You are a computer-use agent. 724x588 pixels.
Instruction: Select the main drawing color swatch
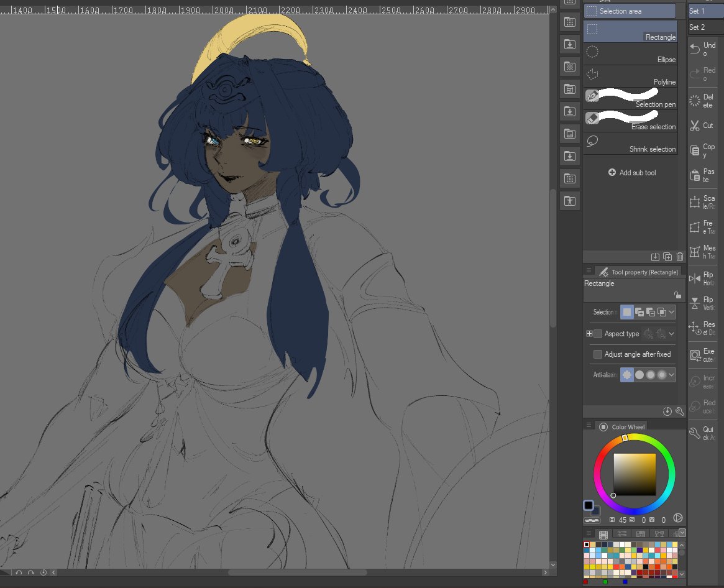coord(589,505)
